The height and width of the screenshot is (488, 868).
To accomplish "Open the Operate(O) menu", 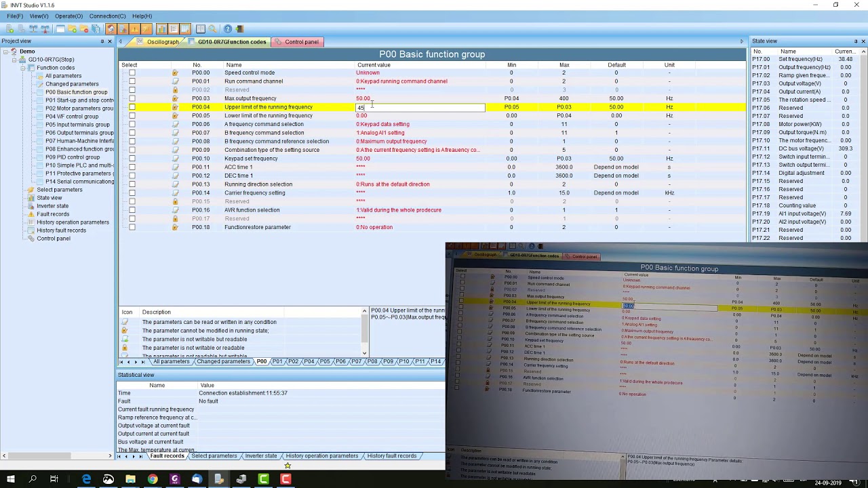I will (68, 16).
